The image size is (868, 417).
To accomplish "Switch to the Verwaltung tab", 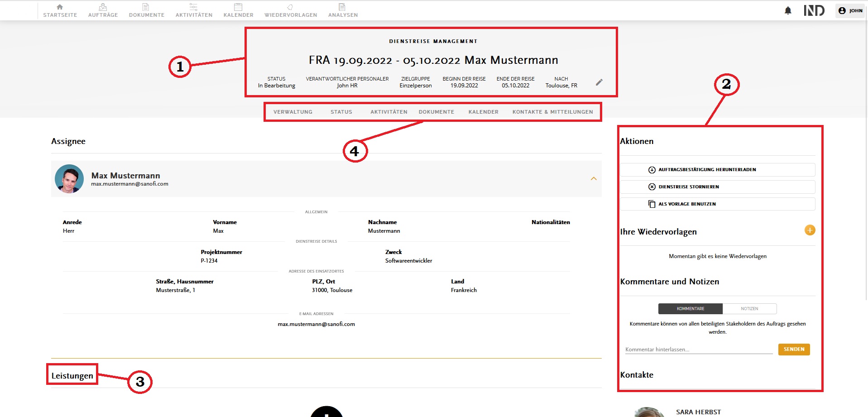I will pyautogui.click(x=293, y=112).
